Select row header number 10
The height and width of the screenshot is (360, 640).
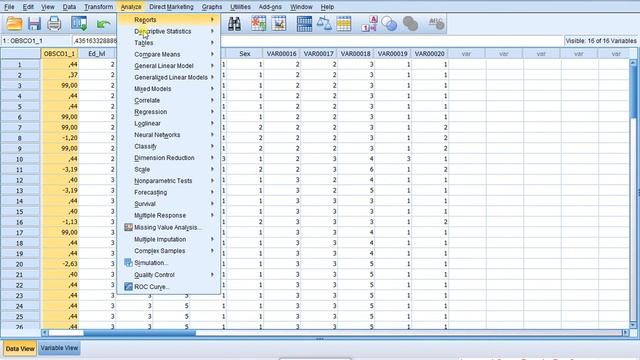point(20,159)
